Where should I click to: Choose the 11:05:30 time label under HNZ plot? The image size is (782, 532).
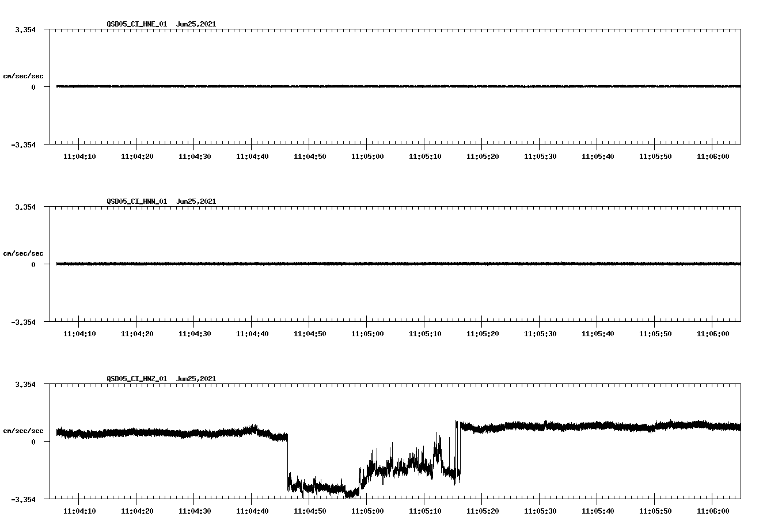540,511
